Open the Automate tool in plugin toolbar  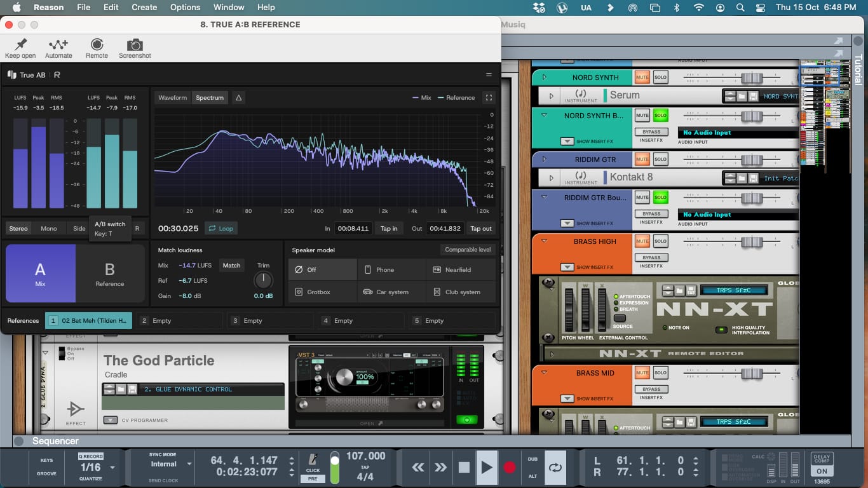[x=58, y=44]
